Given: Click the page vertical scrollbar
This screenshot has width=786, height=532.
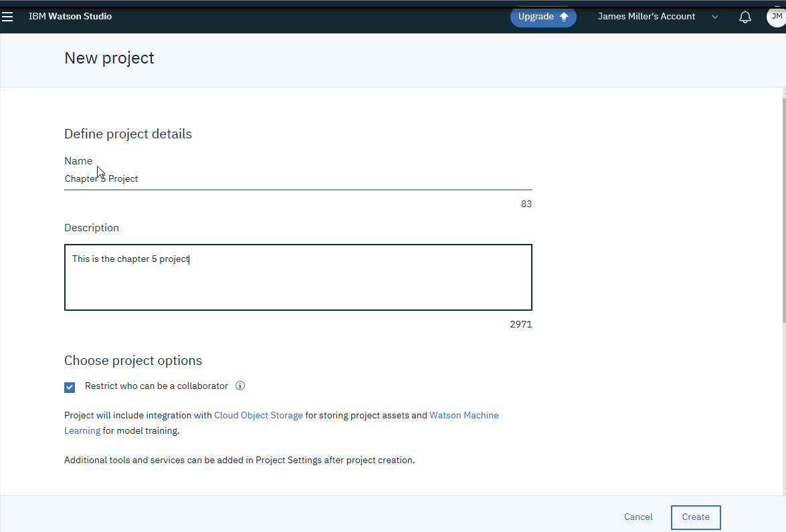Looking at the screenshot, I should [x=783, y=211].
